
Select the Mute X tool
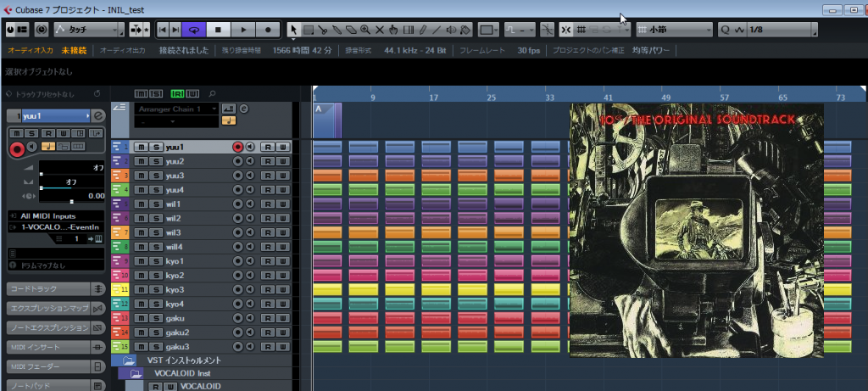(x=380, y=30)
